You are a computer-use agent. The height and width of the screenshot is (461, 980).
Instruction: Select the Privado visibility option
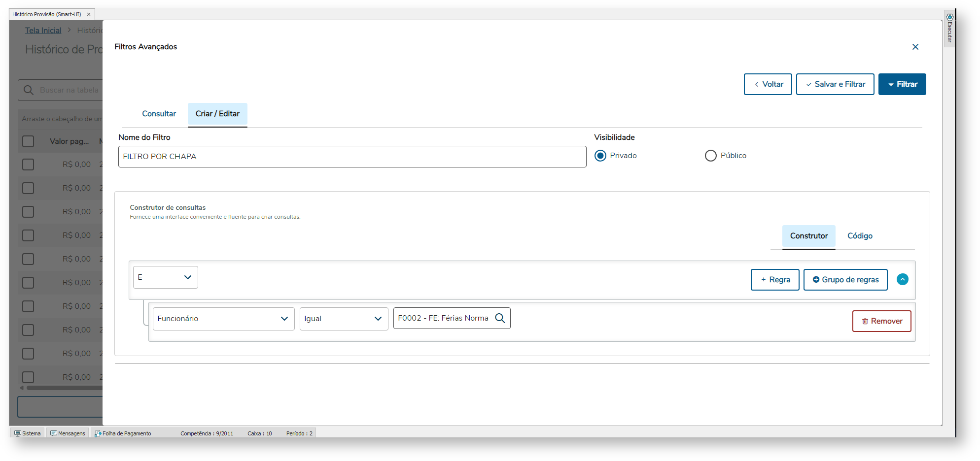click(600, 156)
